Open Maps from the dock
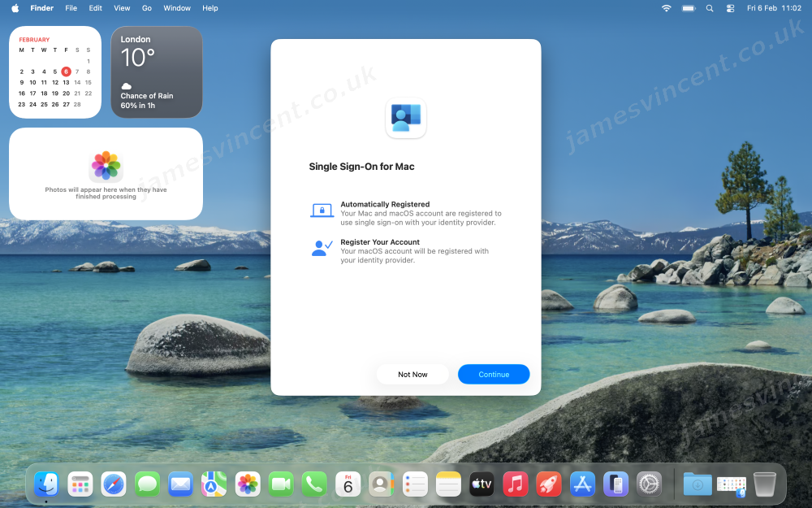This screenshot has width=812, height=508. point(214,484)
